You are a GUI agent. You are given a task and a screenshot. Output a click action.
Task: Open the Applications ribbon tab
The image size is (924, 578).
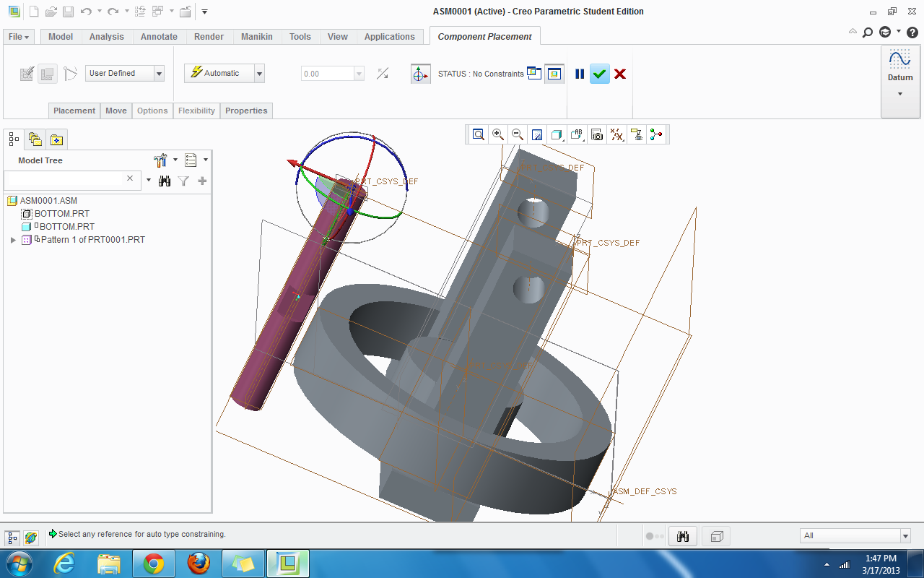(x=390, y=37)
